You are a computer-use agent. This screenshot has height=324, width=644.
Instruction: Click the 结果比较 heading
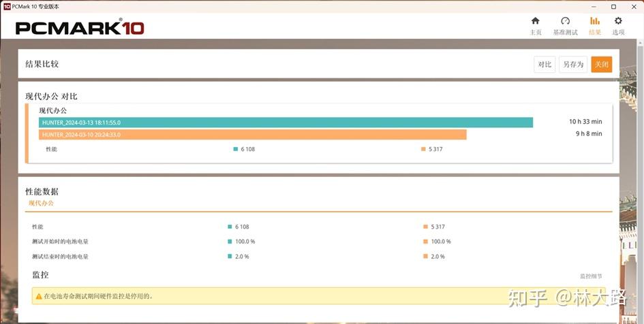pos(42,64)
